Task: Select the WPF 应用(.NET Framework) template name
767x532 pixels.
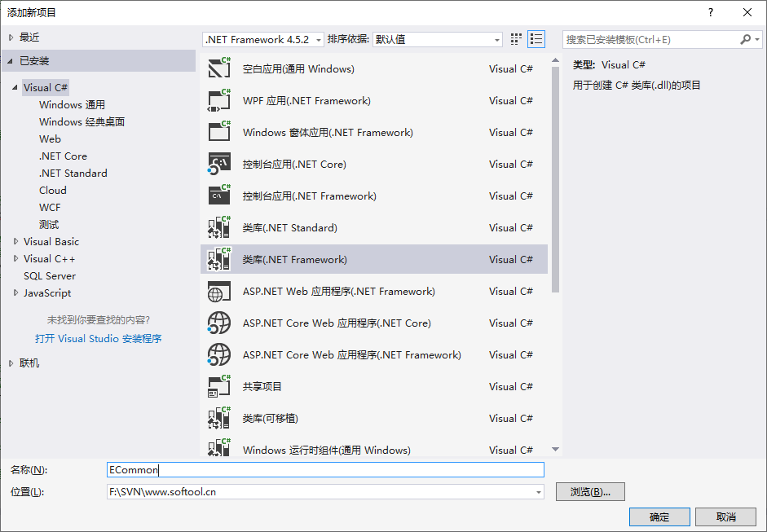Action: [306, 101]
